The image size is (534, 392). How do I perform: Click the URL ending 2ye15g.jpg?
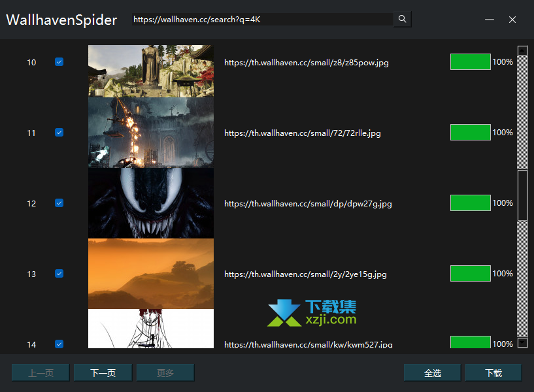[305, 274]
